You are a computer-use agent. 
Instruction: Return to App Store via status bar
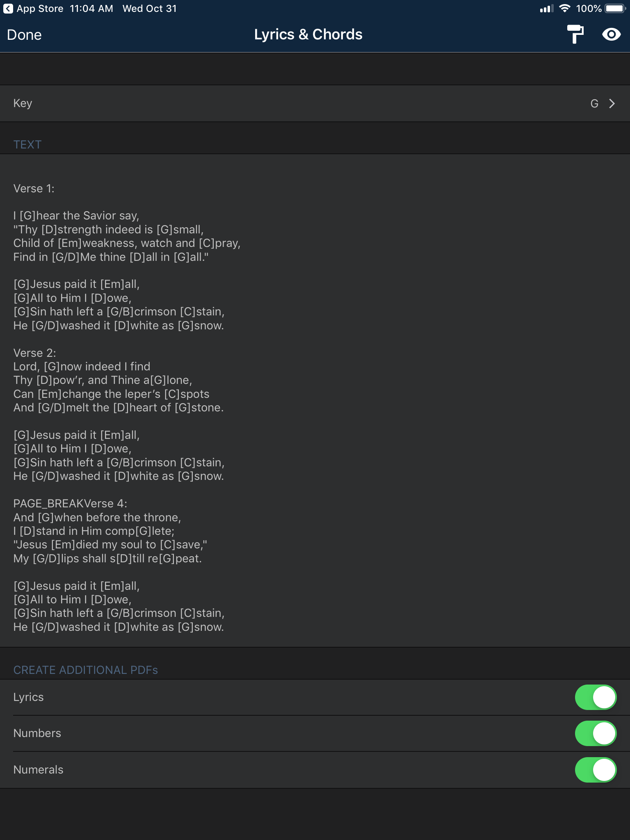[39, 9]
